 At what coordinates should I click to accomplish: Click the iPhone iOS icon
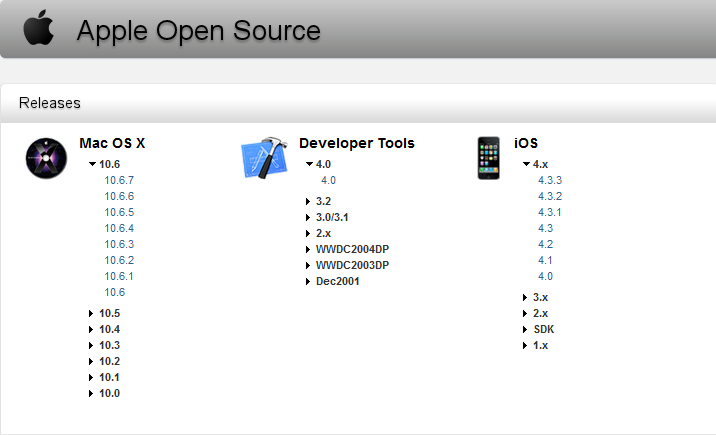point(489,158)
